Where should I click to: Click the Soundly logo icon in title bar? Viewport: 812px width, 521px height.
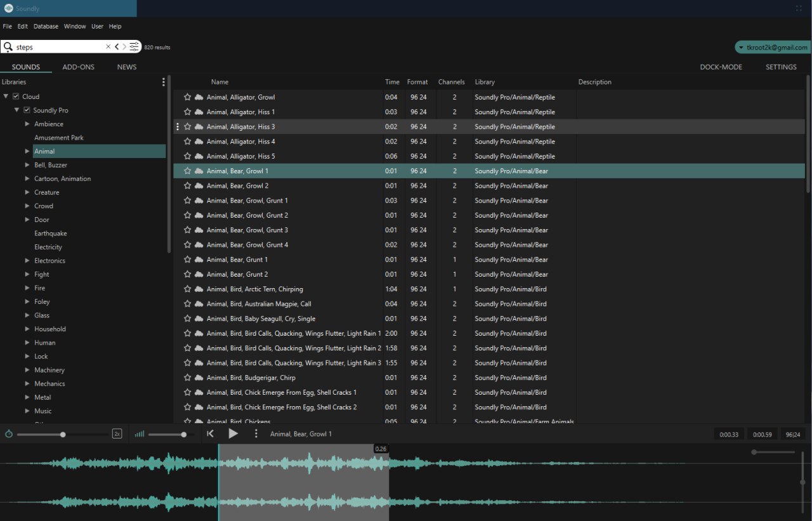click(x=8, y=8)
